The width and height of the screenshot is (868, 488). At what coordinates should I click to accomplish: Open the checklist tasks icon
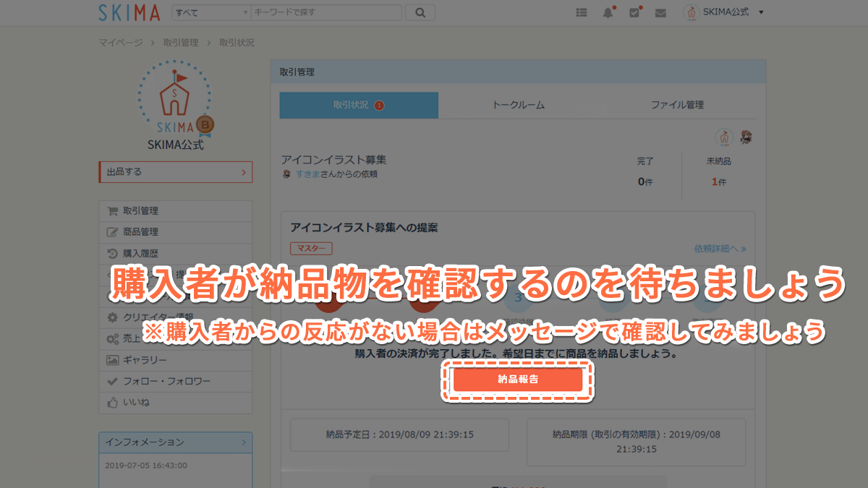634,12
